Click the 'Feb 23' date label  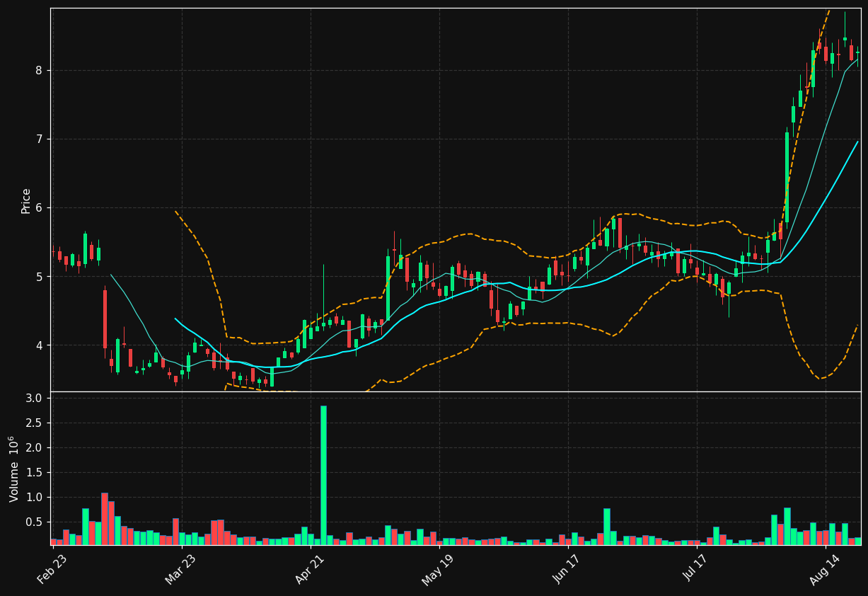[x=53, y=569]
